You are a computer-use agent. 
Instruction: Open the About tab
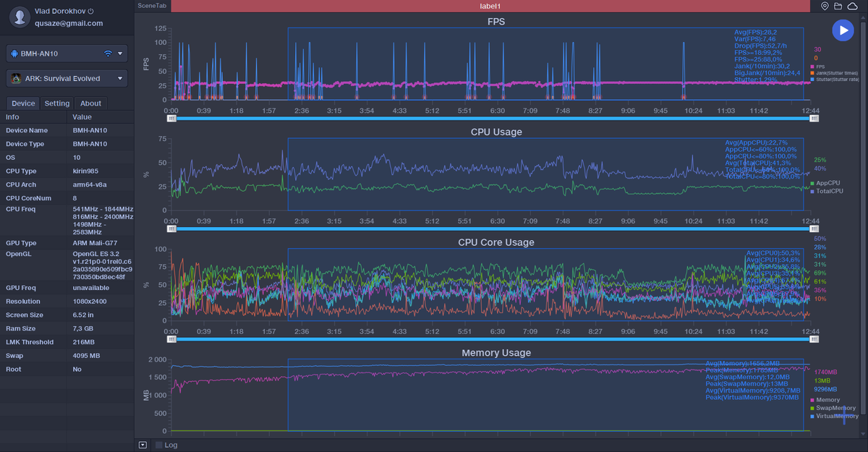(90, 103)
